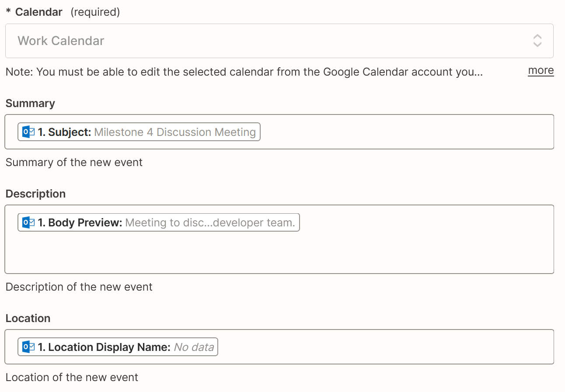
Task: Click the "Location of the new event" helper text
Action: click(x=72, y=377)
